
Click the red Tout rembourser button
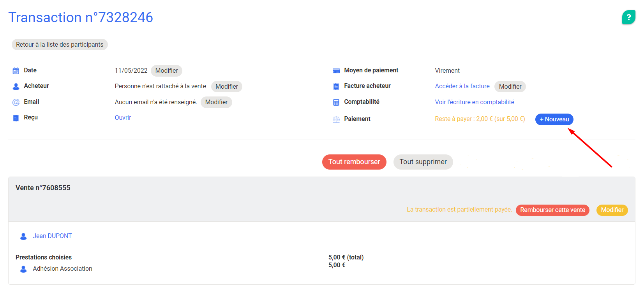(x=354, y=162)
